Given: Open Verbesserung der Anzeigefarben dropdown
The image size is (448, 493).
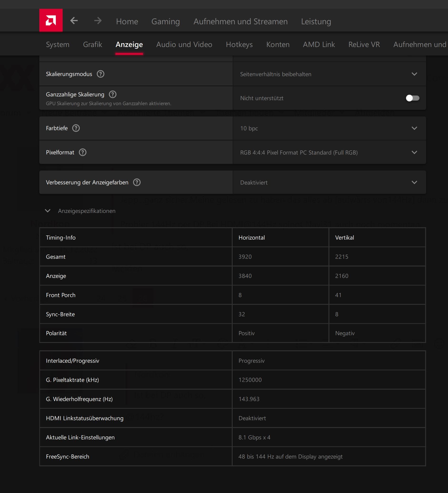Looking at the screenshot, I should pyautogui.click(x=329, y=182).
